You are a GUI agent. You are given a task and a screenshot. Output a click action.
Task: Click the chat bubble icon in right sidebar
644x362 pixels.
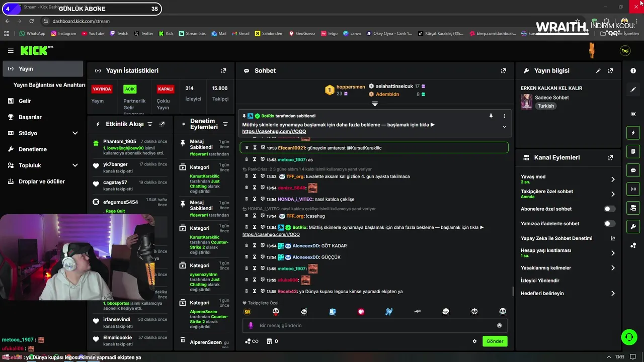point(633,170)
